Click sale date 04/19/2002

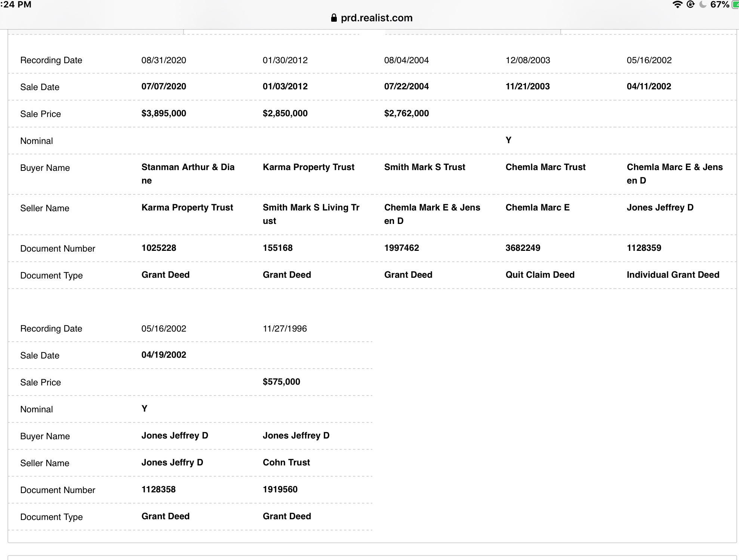[x=164, y=355]
